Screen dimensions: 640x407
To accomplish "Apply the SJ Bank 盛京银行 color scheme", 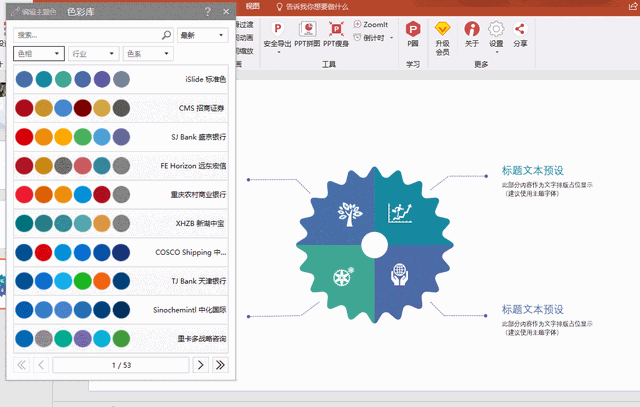I will click(121, 137).
